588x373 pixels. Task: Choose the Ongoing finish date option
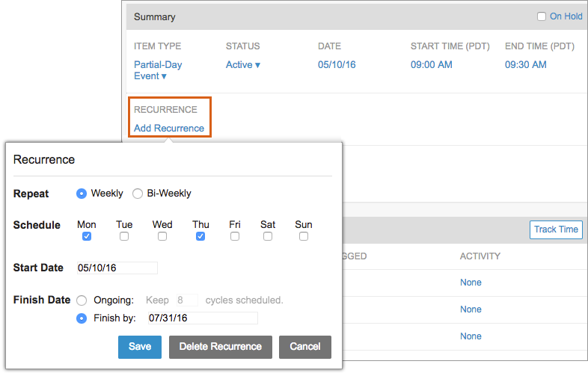pyautogui.click(x=82, y=300)
